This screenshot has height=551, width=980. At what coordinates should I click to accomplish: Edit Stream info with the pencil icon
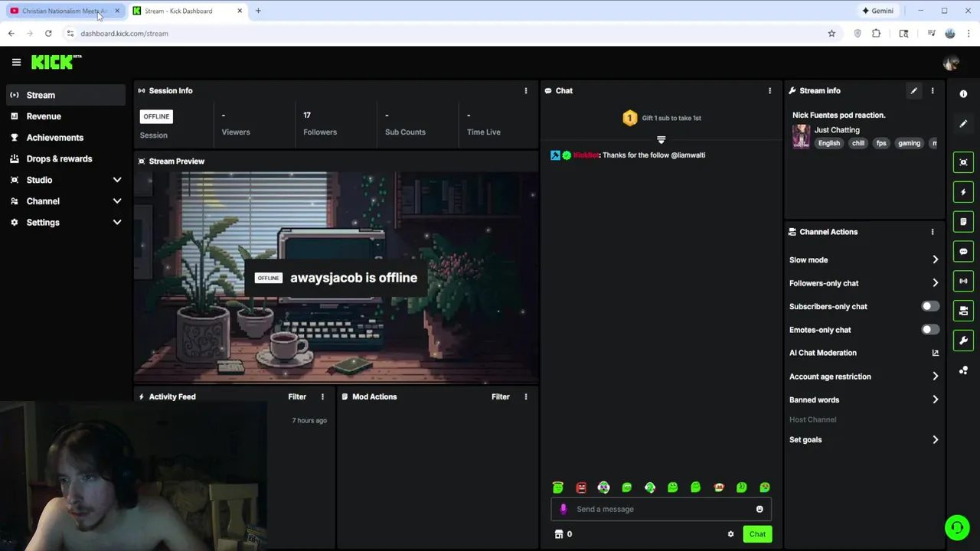coord(913,90)
